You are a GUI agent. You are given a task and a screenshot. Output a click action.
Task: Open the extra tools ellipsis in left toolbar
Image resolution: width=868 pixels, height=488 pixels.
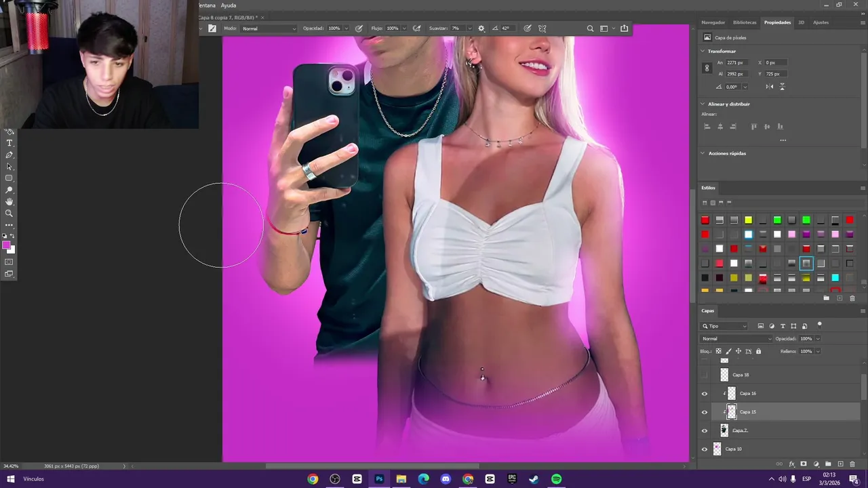[x=9, y=225]
